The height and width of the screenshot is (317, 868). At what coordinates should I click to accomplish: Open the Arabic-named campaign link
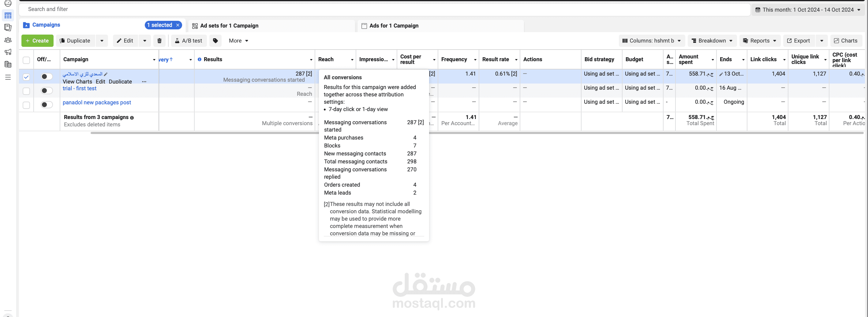pos(83,74)
